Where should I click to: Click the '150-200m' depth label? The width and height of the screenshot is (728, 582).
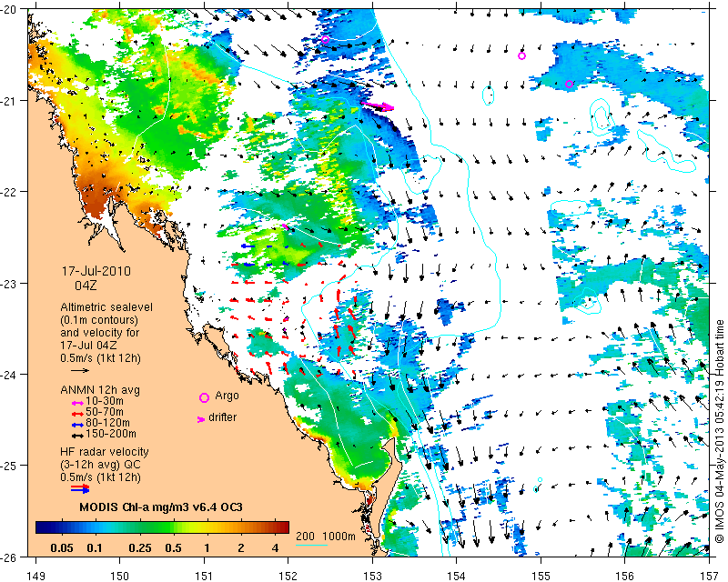[111, 434]
